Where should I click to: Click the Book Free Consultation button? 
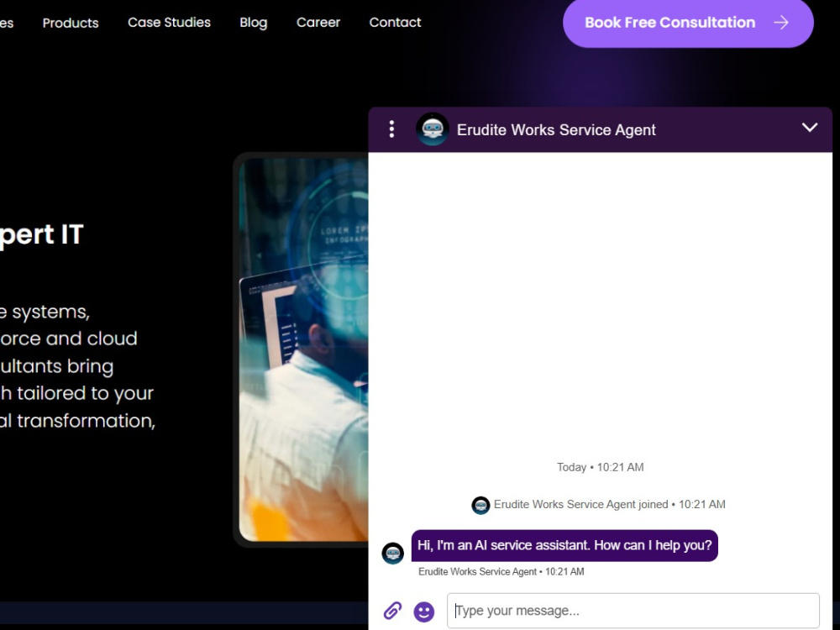pos(688,23)
